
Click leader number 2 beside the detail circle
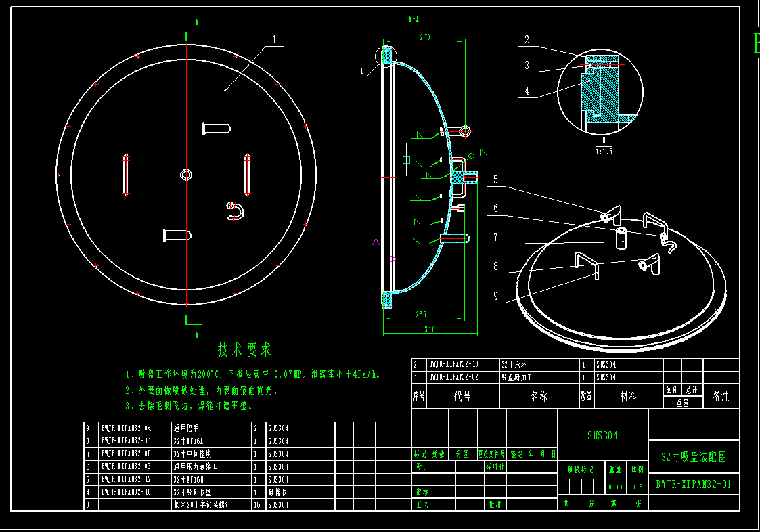pos(527,40)
